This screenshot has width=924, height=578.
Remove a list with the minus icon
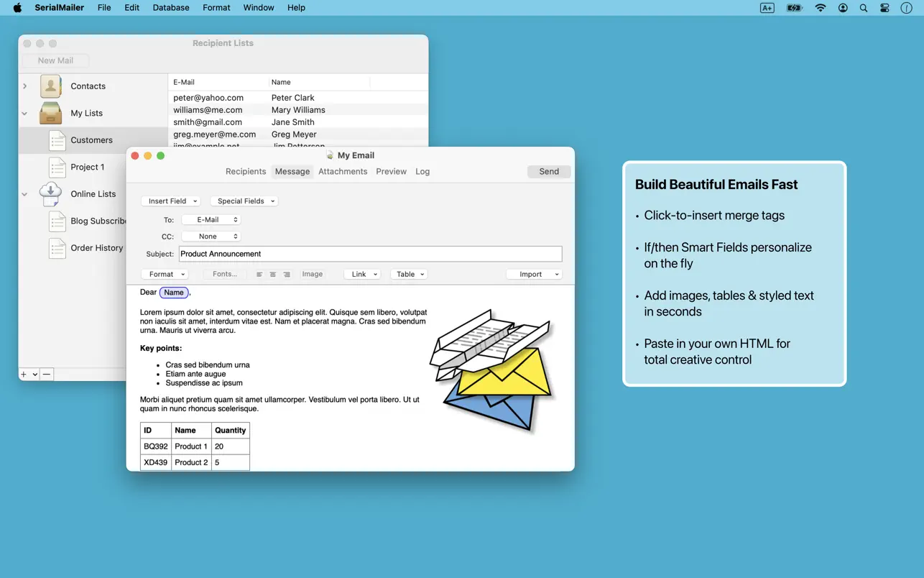47,374
